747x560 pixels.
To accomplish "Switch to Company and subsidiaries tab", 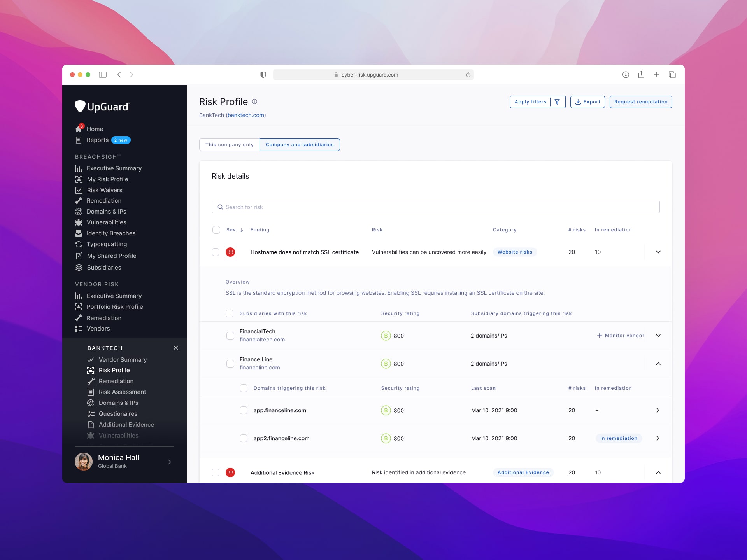I will point(300,145).
